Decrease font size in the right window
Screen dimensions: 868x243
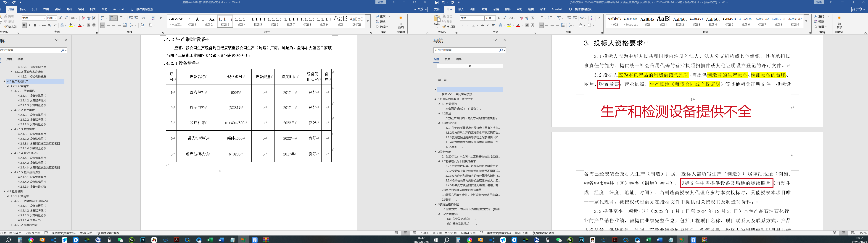[x=504, y=18]
